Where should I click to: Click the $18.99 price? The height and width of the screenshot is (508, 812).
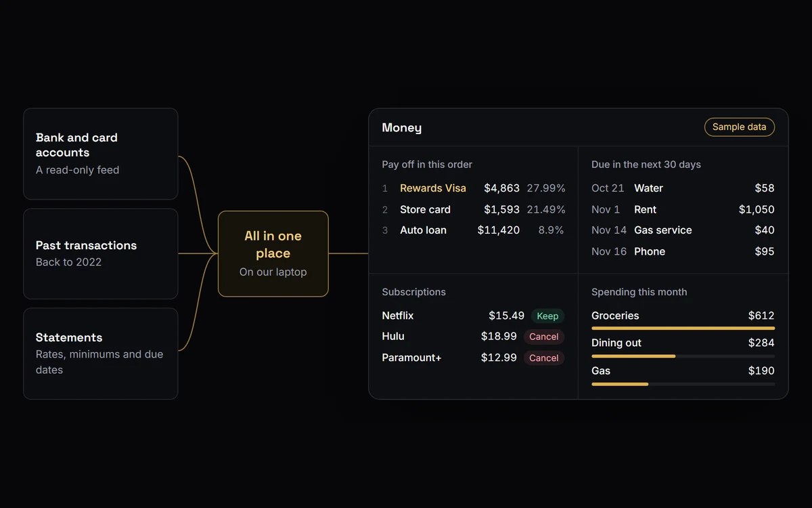click(499, 336)
